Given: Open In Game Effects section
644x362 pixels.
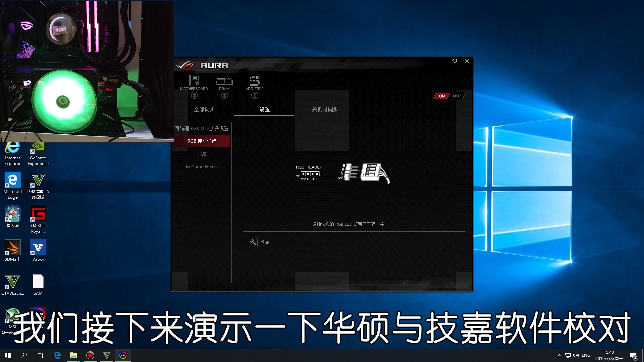Looking at the screenshot, I should [x=202, y=166].
